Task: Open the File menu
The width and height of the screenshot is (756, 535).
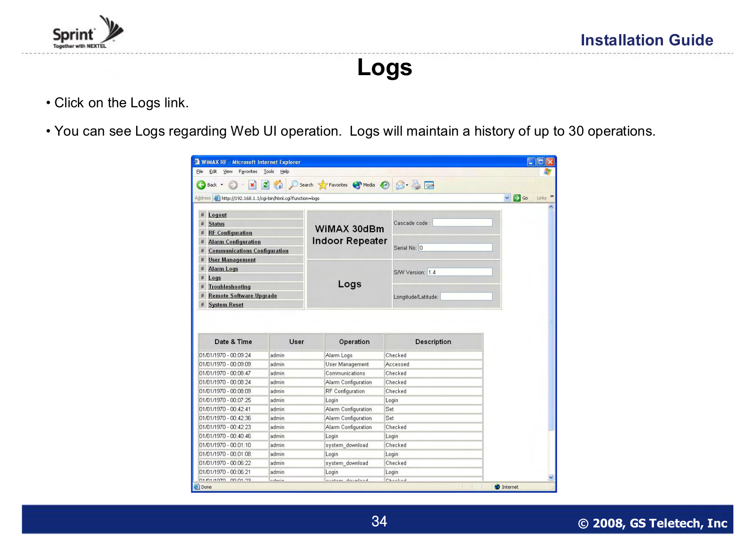Action: point(199,172)
